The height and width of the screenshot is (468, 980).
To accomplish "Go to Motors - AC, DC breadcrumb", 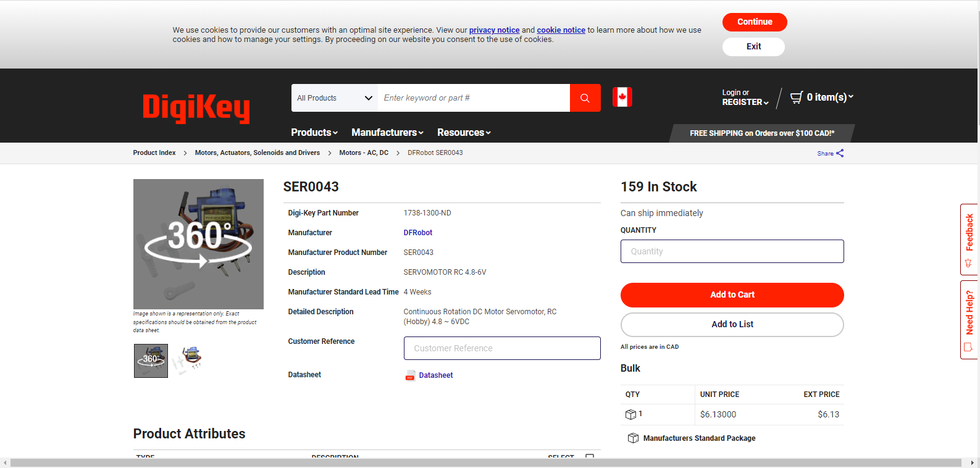I will (x=364, y=153).
